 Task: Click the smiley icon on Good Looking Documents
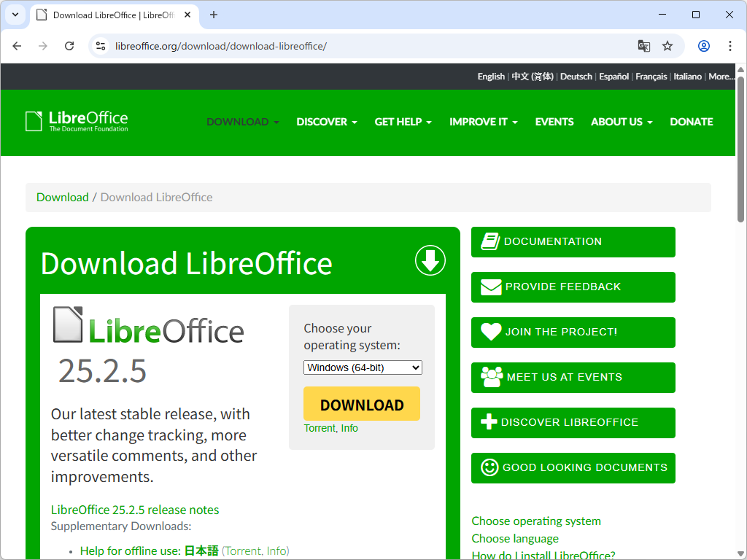[490, 467]
